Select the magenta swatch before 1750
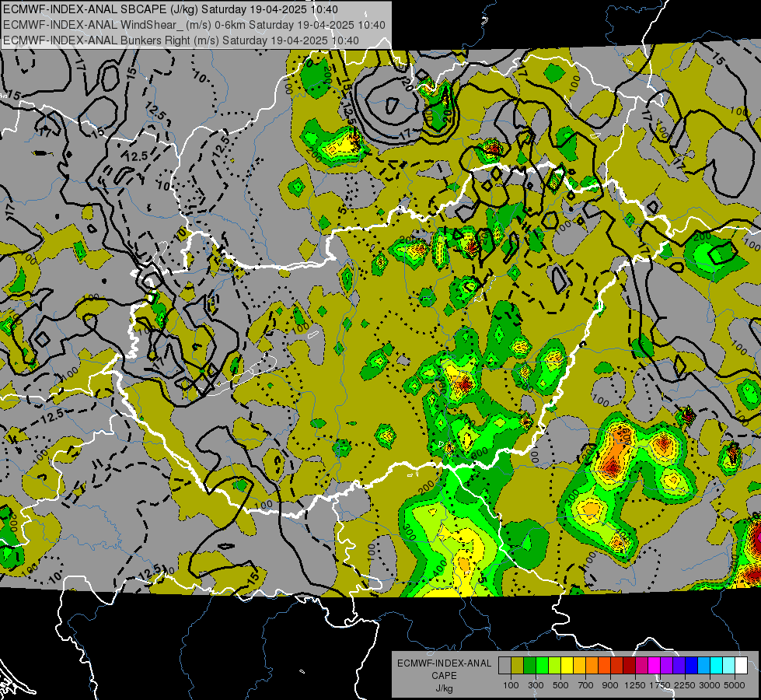761x700 pixels. click(655, 666)
